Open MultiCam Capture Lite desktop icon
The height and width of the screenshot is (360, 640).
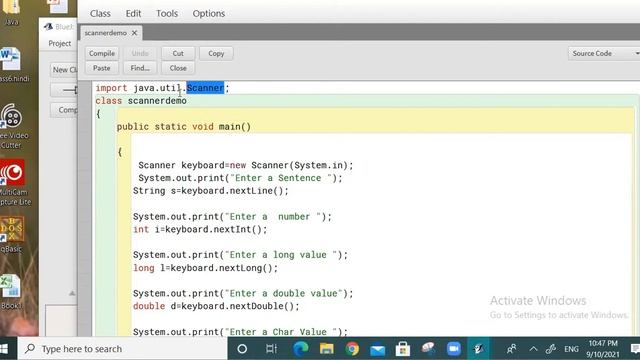[13, 182]
